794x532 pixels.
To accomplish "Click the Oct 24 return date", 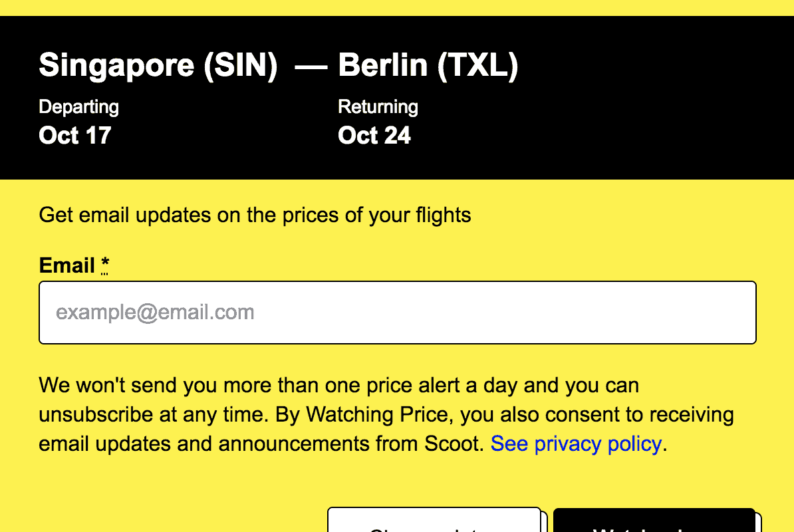I will tap(374, 136).
